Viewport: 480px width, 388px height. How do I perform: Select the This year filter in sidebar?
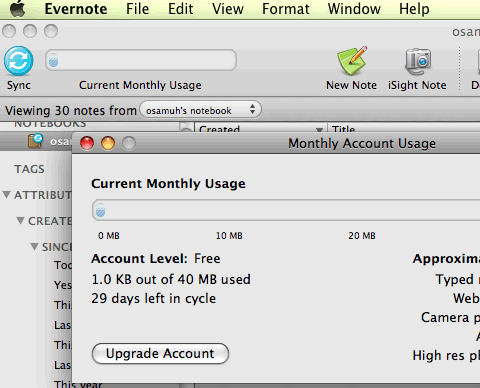point(78,384)
